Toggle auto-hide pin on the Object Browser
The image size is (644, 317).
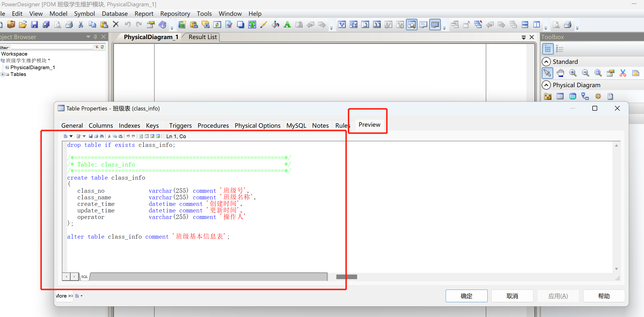[95, 37]
